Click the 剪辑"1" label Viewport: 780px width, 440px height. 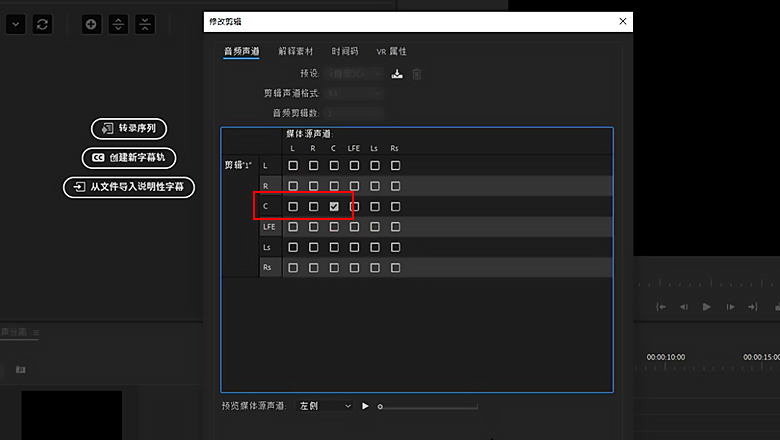point(238,165)
